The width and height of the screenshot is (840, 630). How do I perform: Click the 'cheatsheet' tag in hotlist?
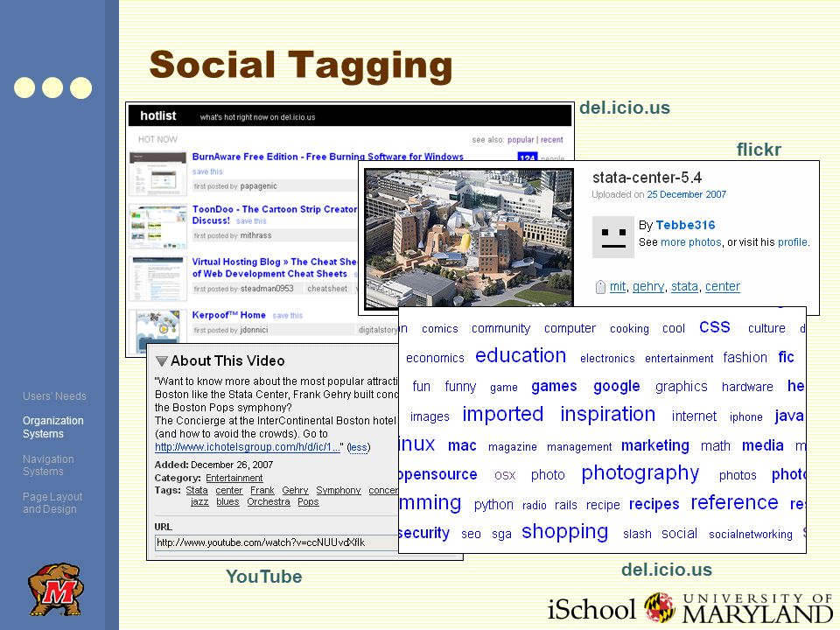(327, 288)
